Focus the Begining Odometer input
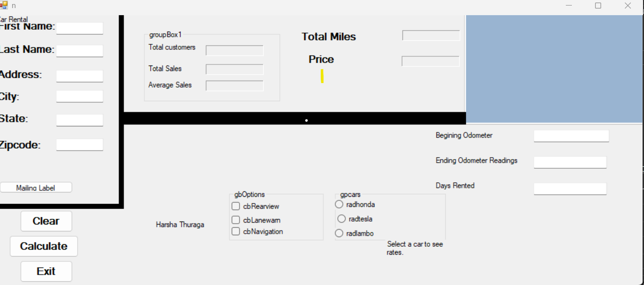644x285 pixels. (x=571, y=136)
